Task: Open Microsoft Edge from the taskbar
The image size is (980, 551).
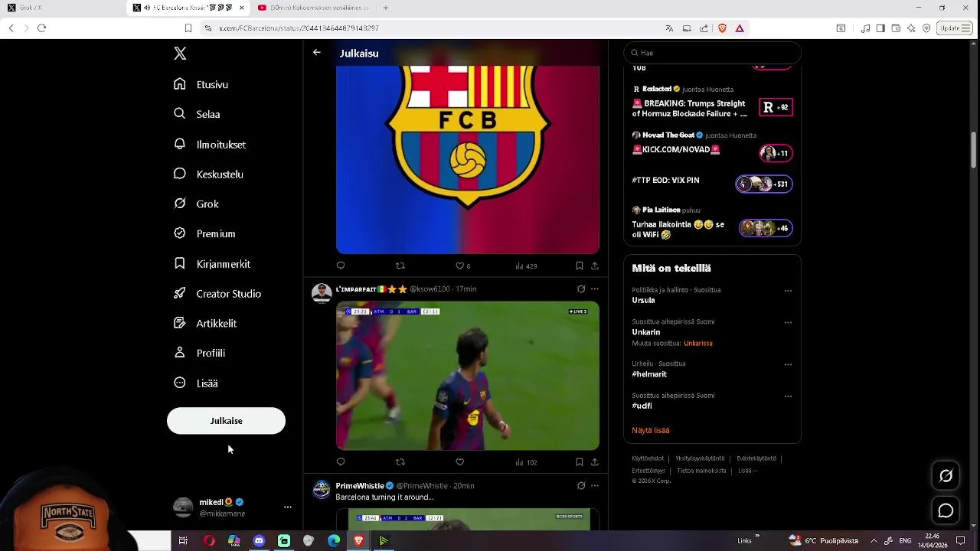Action: [334, 540]
